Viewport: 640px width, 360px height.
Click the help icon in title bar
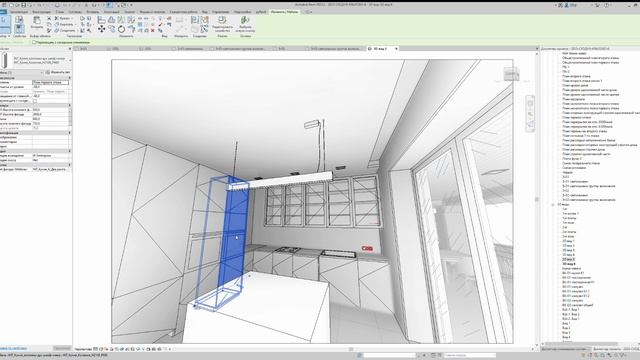click(x=607, y=5)
